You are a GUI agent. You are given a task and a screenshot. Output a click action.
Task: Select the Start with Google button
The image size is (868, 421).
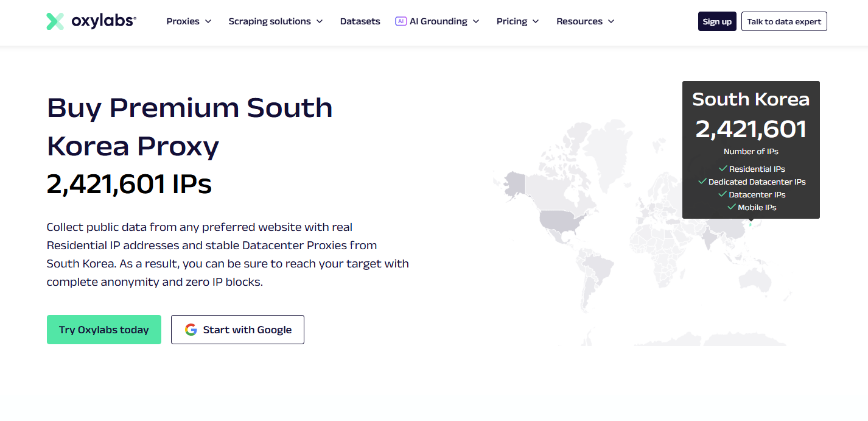[x=237, y=330]
